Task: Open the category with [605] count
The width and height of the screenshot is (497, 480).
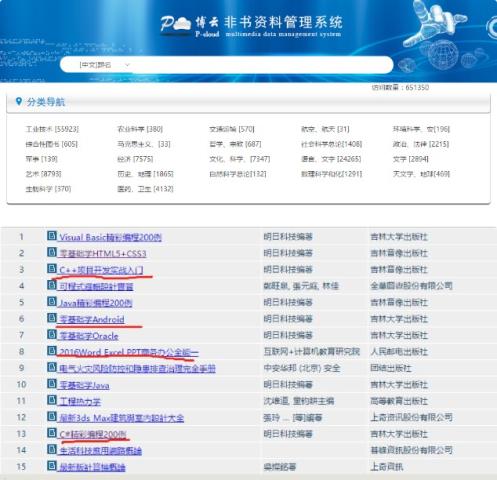Action: pos(52,144)
